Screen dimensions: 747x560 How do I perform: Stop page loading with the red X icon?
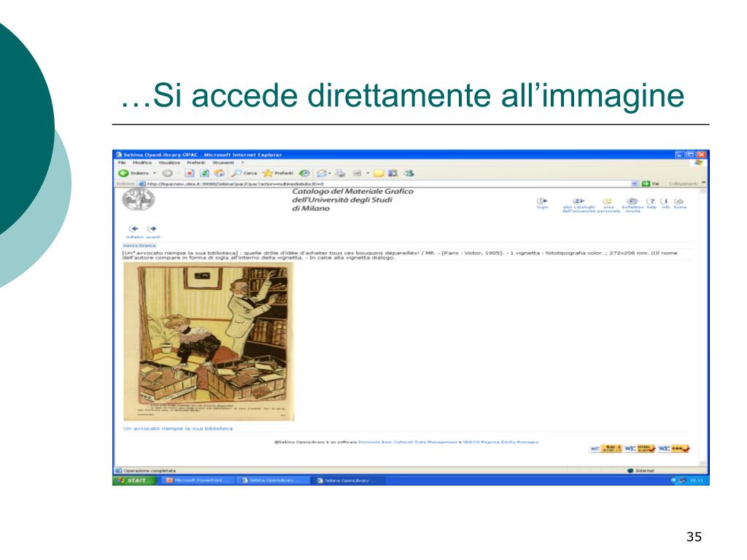click(190, 174)
